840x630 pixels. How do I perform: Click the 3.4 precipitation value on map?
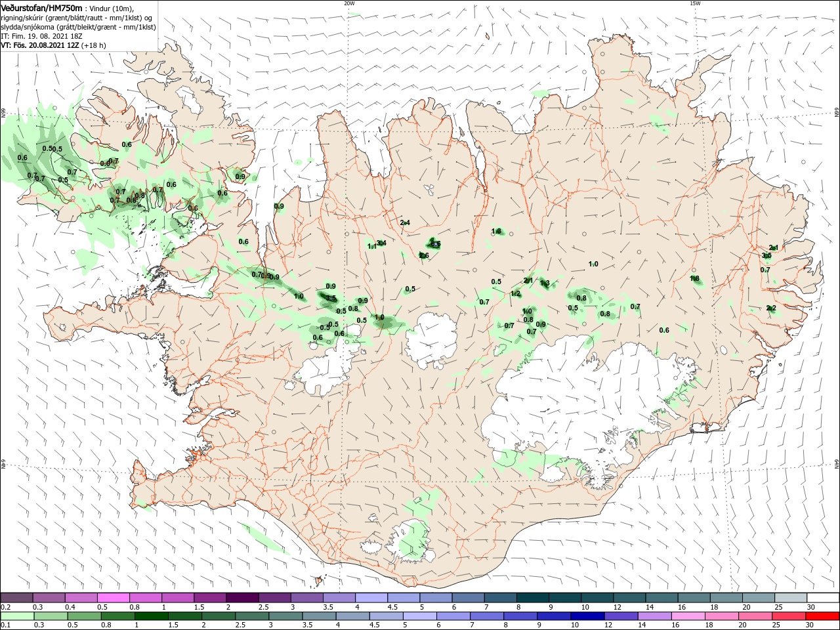pyautogui.click(x=381, y=243)
